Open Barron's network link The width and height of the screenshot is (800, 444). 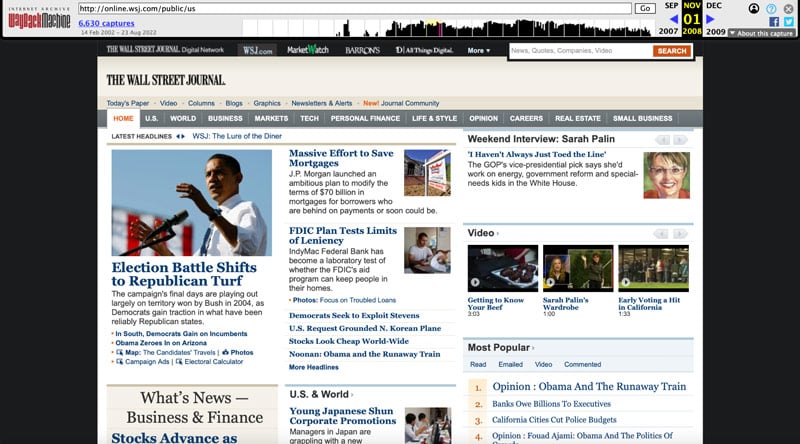(362, 51)
